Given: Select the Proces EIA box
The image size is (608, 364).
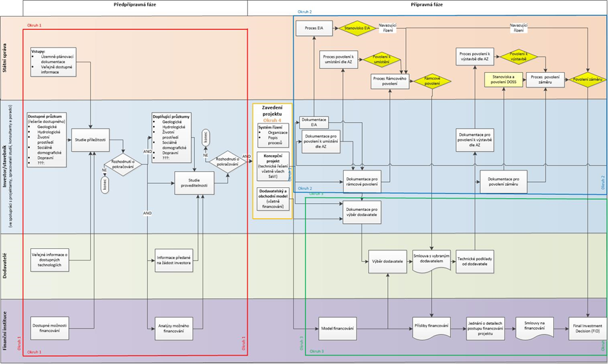Looking at the screenshot, I should pyautogui.click(x=314, y=28).
